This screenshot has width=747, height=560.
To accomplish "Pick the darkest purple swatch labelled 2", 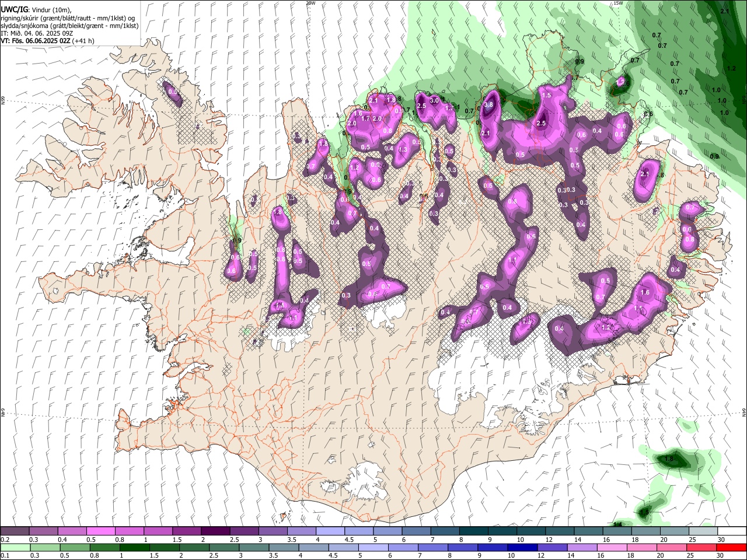I will 215,531.
